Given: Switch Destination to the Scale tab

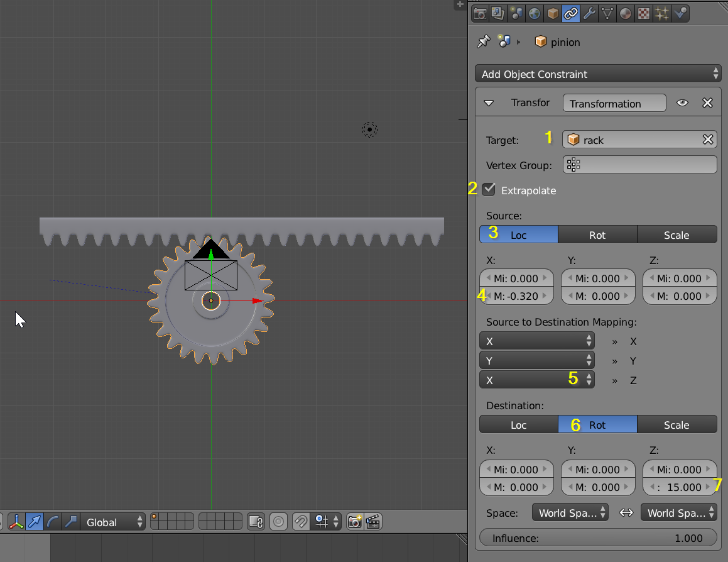Looking at the screenshot, I should [677, 424].
